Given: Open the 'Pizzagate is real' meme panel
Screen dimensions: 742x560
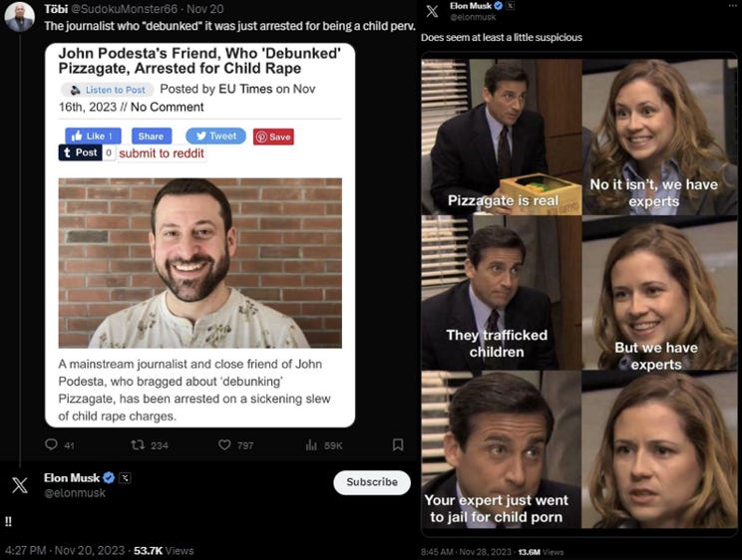Looking at the screenshot, I should pos(502,138).
